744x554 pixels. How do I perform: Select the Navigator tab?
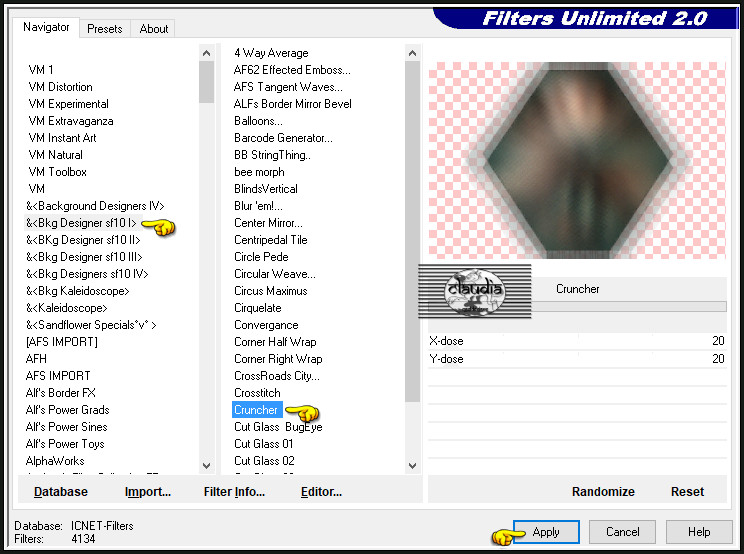click(46, 28)
